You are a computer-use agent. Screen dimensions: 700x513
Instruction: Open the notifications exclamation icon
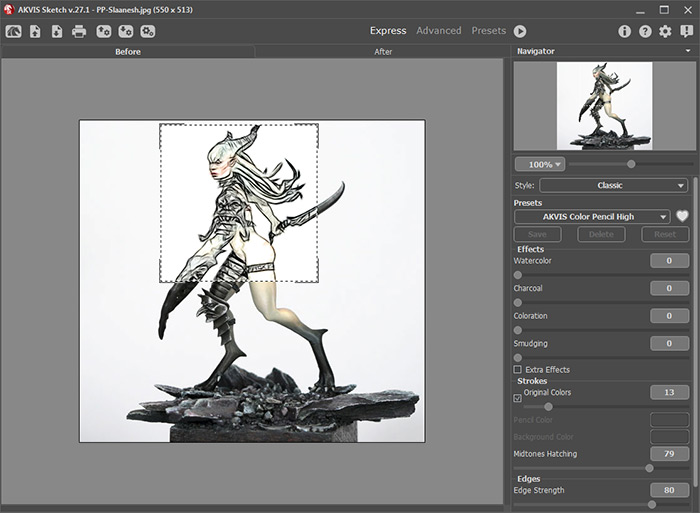coord(686,31)
